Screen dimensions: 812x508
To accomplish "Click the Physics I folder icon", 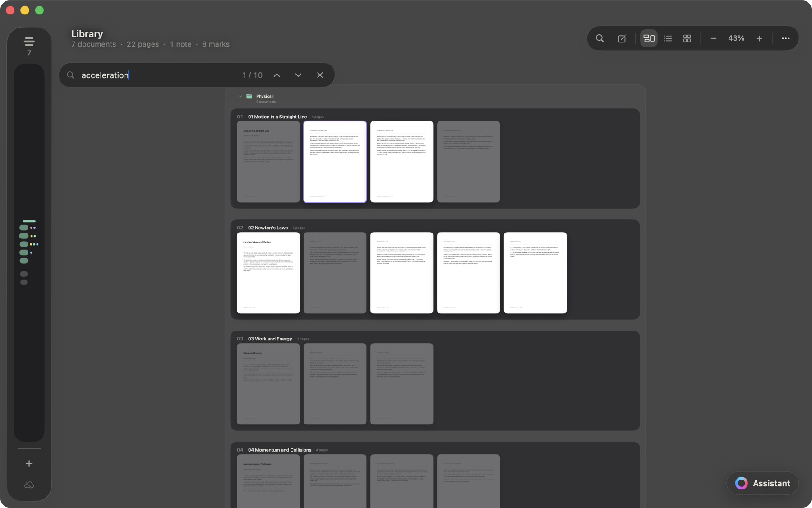I will click(249, 96).
